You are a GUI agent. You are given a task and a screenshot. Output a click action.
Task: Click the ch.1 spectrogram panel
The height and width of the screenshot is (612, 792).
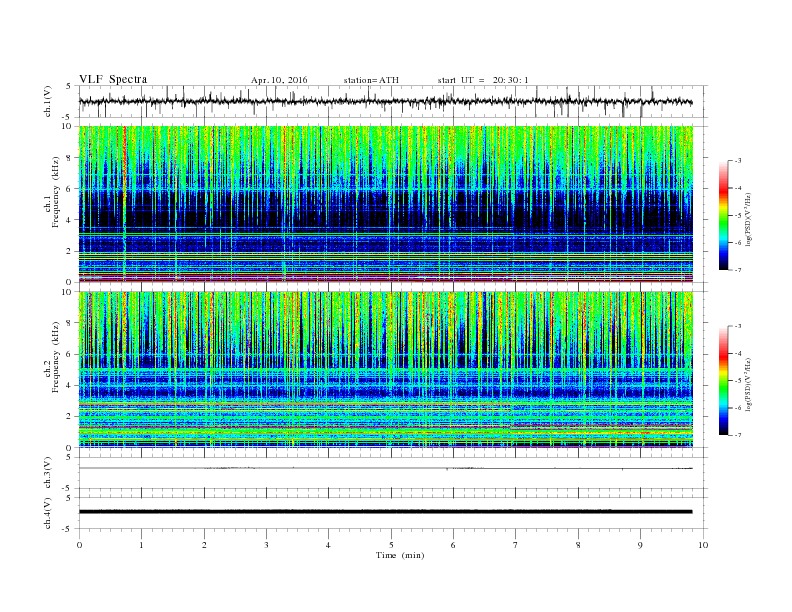click(x=386, y=204)
